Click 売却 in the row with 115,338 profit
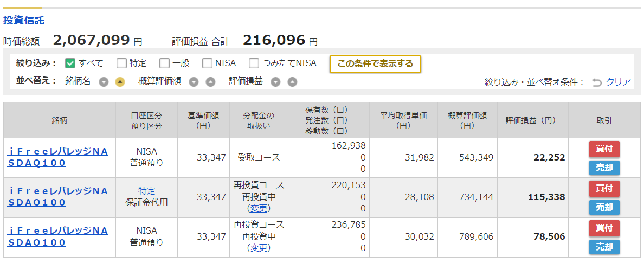 (604, 207)
